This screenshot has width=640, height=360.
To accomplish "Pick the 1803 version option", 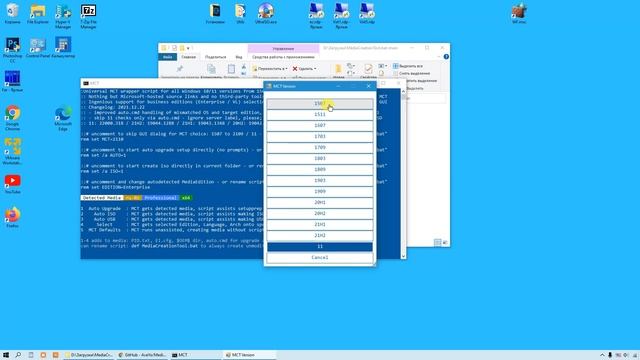I will click(320, 159).
